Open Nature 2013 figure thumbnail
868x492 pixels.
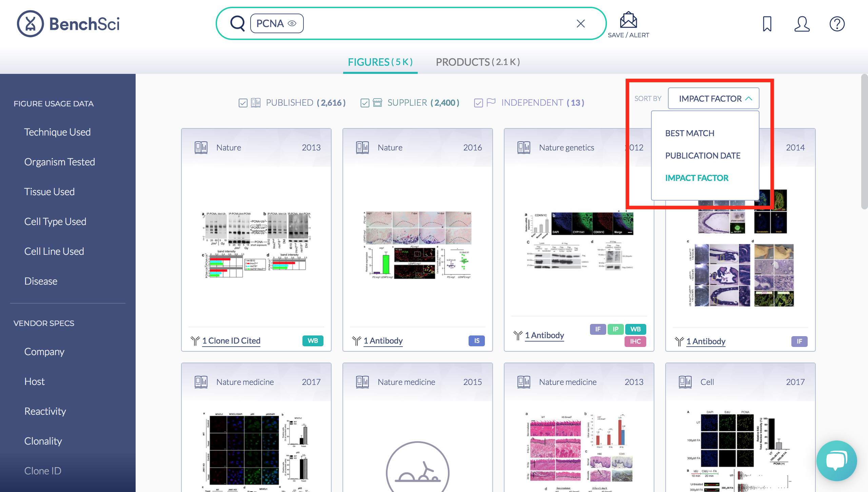[256, 245]
